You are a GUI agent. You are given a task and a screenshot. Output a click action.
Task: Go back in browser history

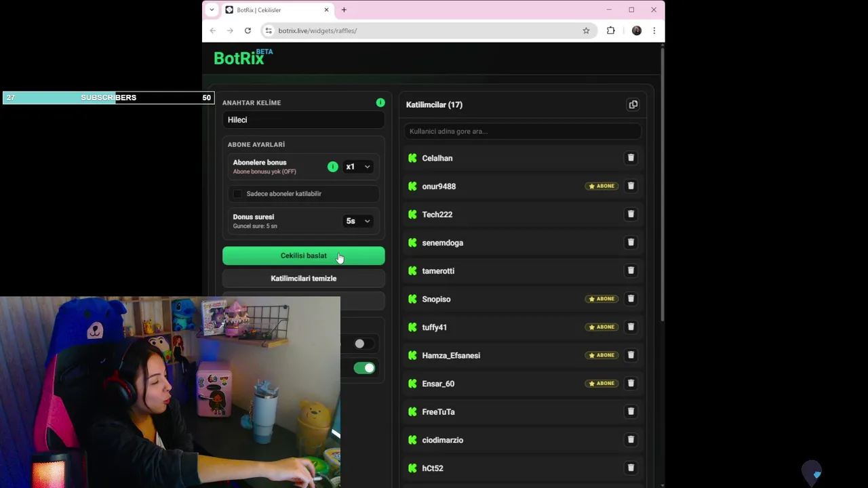pyautogui.click(x=213, y=30)
